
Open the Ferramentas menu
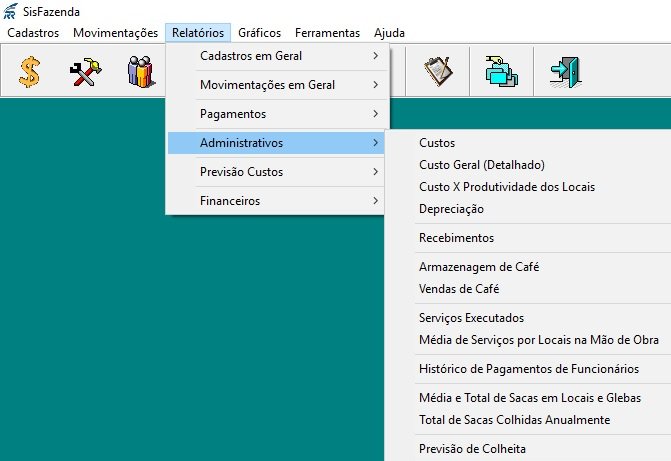(x=327, y=33)
